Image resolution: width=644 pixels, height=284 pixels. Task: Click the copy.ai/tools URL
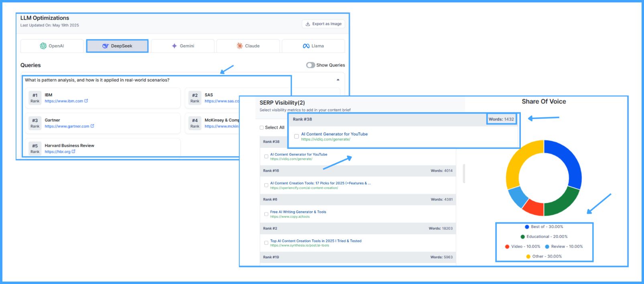290,217
